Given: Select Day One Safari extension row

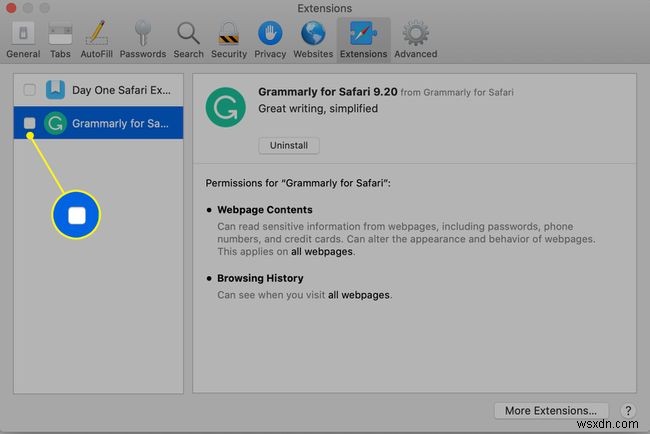Looking at the screenshot, I should tap(98, 90).
